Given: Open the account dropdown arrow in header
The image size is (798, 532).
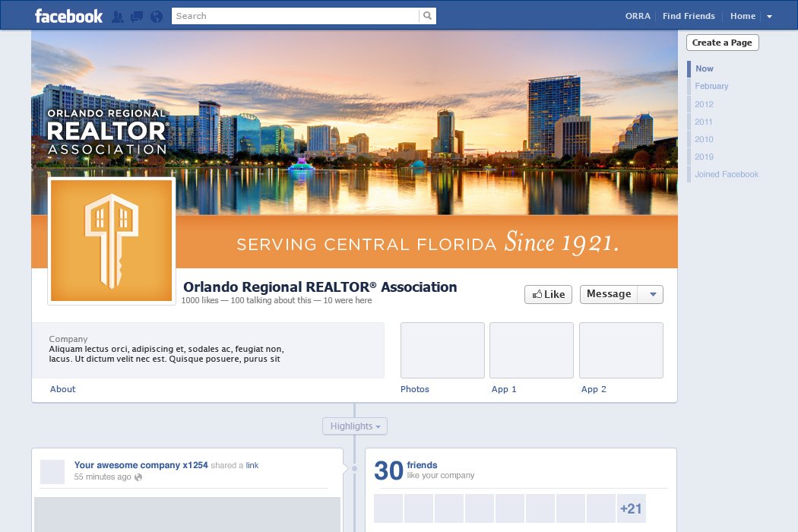Looking at the screenshot, I should coord(769,16).
